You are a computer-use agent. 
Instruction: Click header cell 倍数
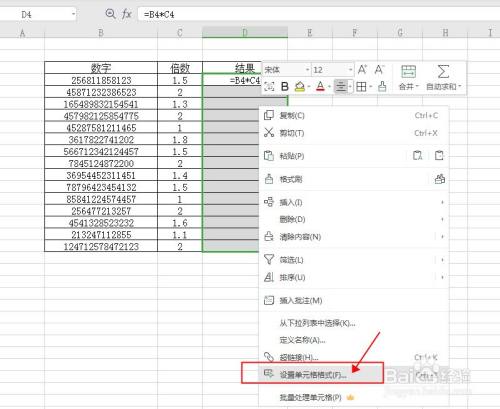pyautogui.click(x=180, y=68)
